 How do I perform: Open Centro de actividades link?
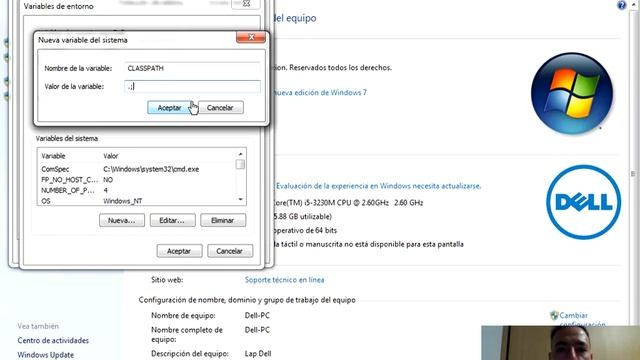click(x=53, y=340)
